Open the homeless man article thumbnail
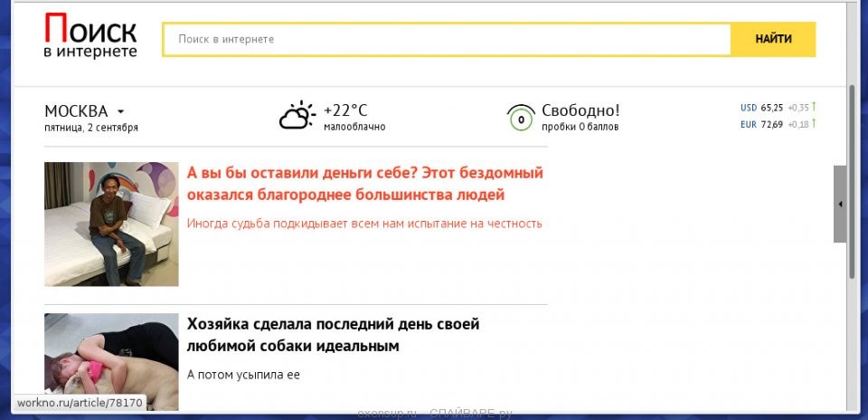Viewport: 868px width, 420px height. coord(111,224)
